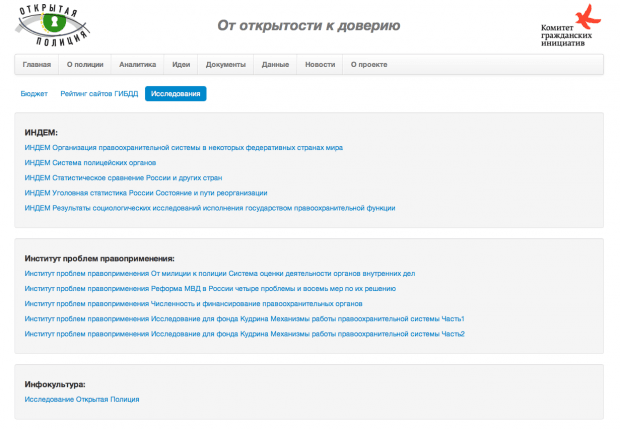Select Аналитика in the navigation bar
Screen dimensions: 620x429
click(137, 64)
